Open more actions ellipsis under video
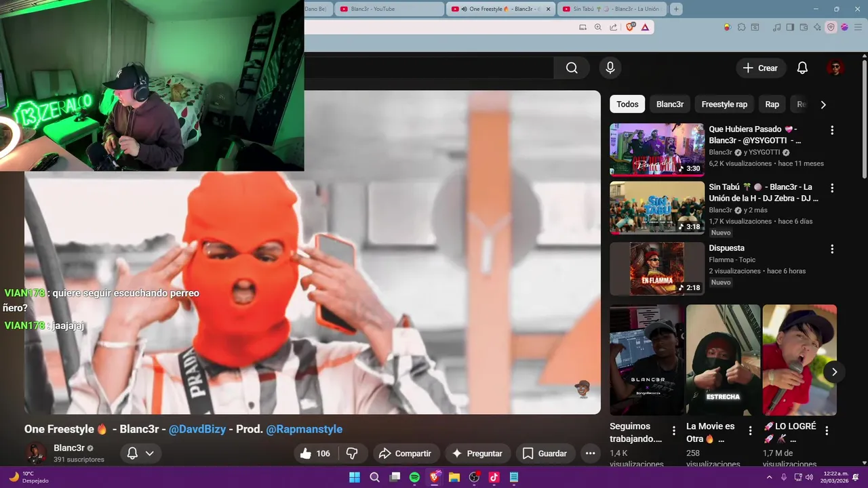This screenshot has height=488, width=868. pyautogui.click(x=591, y=453)
